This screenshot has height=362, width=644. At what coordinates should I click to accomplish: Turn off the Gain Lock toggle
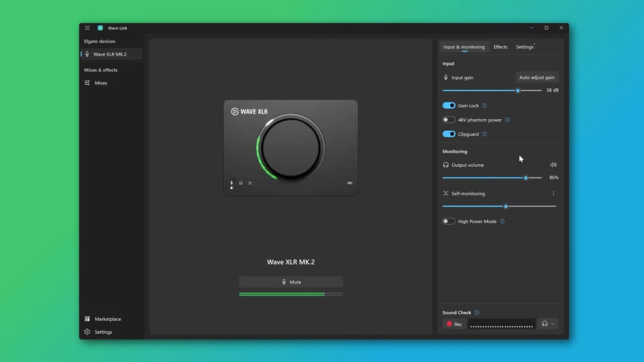449,106
